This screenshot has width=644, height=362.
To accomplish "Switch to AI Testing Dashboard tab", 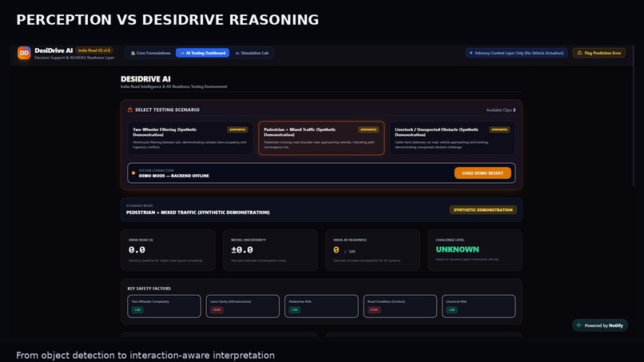I will tap(202, 53).
